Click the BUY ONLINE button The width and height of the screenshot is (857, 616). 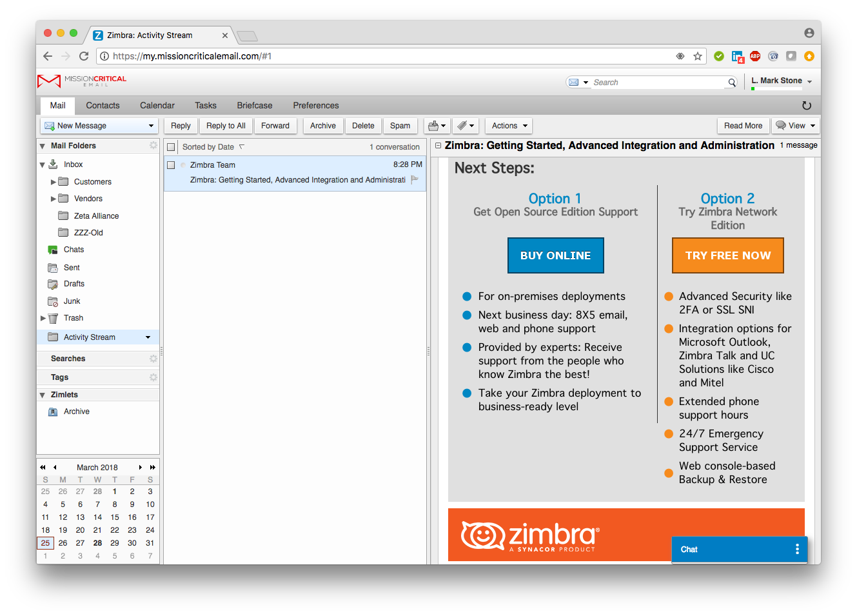point(555,255)
